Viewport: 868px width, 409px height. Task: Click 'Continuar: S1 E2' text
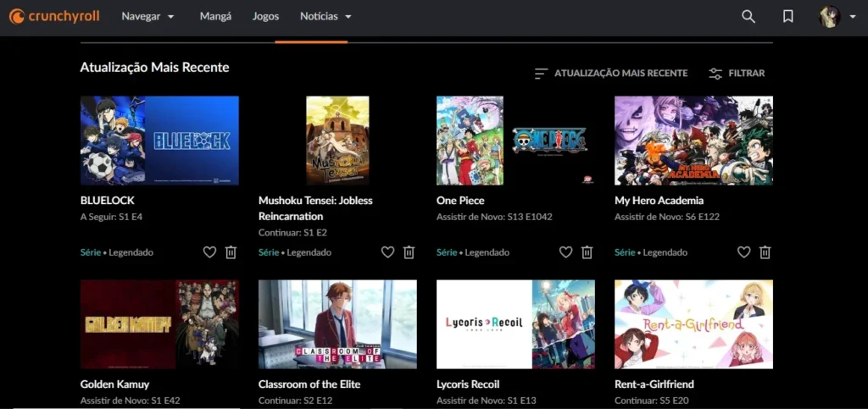(292, 233)
